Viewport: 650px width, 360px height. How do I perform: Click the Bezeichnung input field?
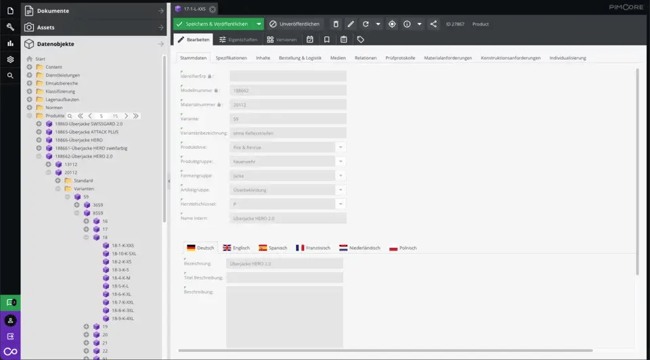(x=285, y=263)
